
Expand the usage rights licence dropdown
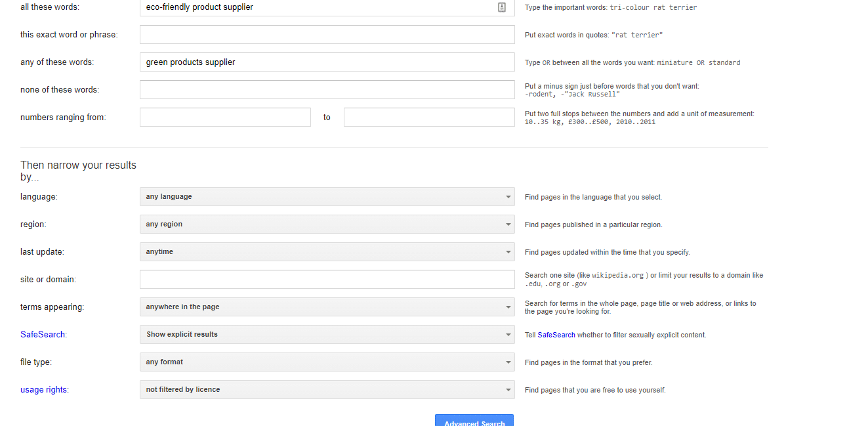[327, 390]
